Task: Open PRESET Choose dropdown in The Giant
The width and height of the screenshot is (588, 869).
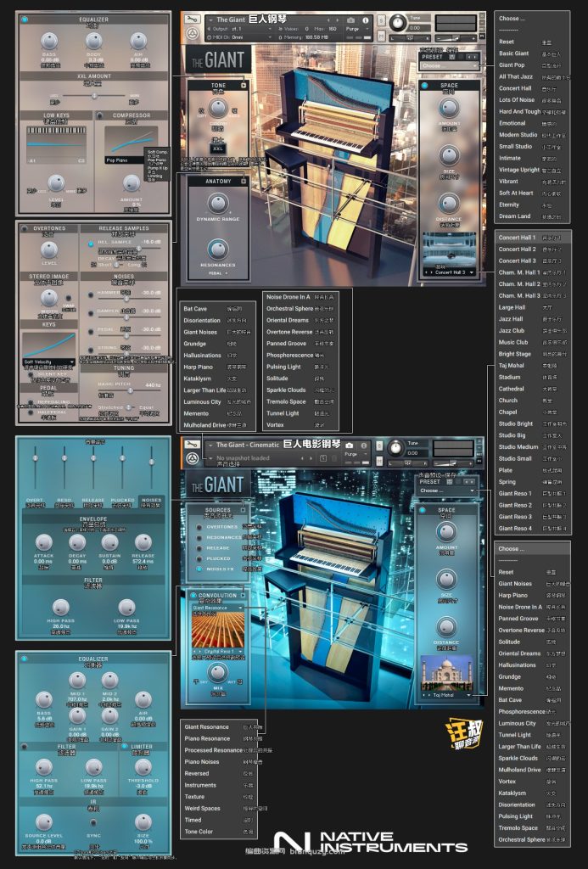Action: click(x=448, y=65)
